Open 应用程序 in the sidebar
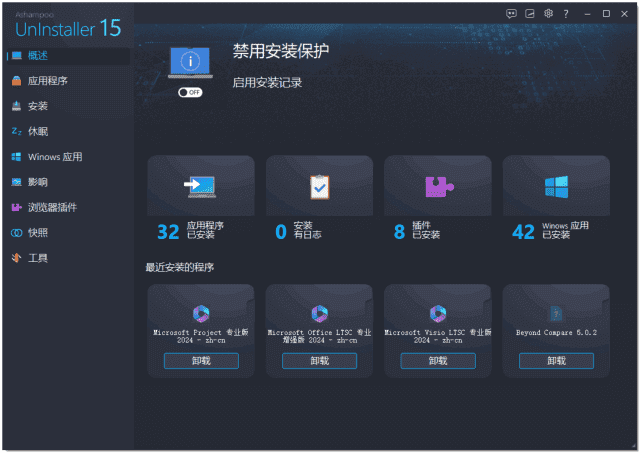Screen dimensions: 640x453 click(47, 80)
